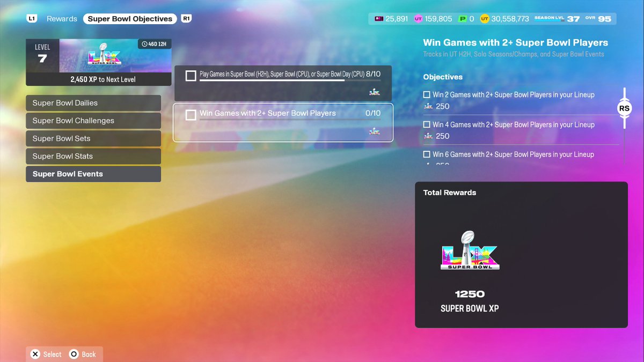The height and width of the screenshot is (362, 644).
Task: Click the clock icon by 46D 12H
Action: 144,44
